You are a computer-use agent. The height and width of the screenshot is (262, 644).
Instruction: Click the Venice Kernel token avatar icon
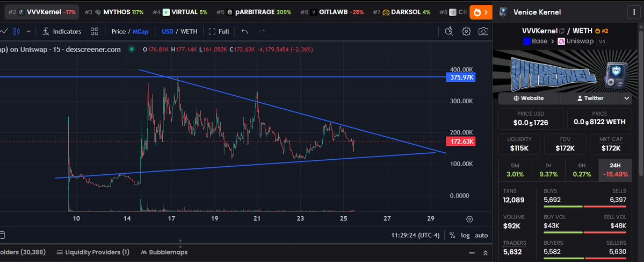[x=502, y=12]
